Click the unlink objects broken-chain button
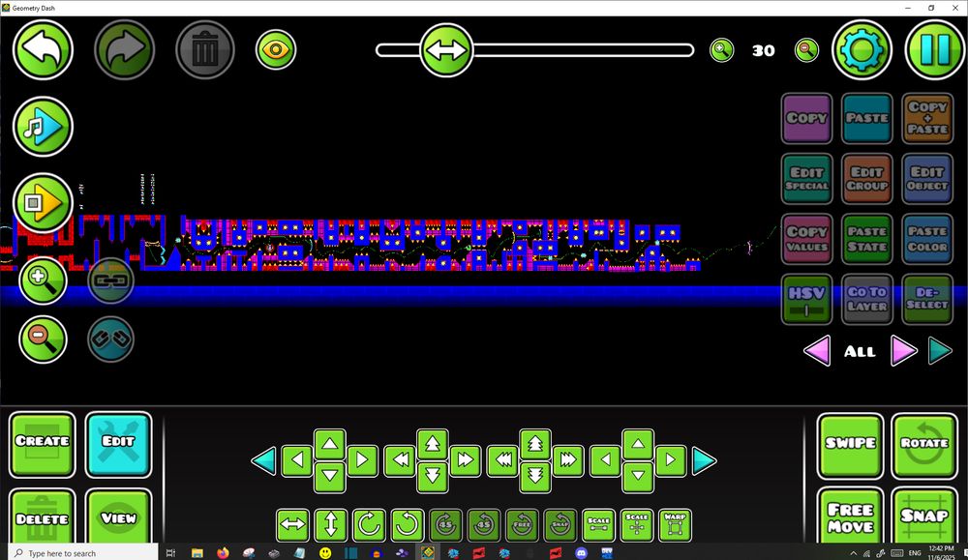 click(111, 339)
